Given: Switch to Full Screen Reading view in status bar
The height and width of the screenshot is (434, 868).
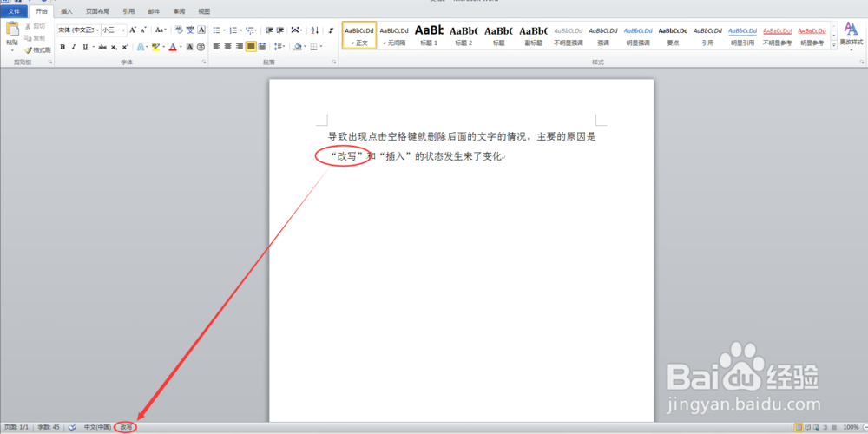Looking at the screenshot, I should click(x=807, y=427).
